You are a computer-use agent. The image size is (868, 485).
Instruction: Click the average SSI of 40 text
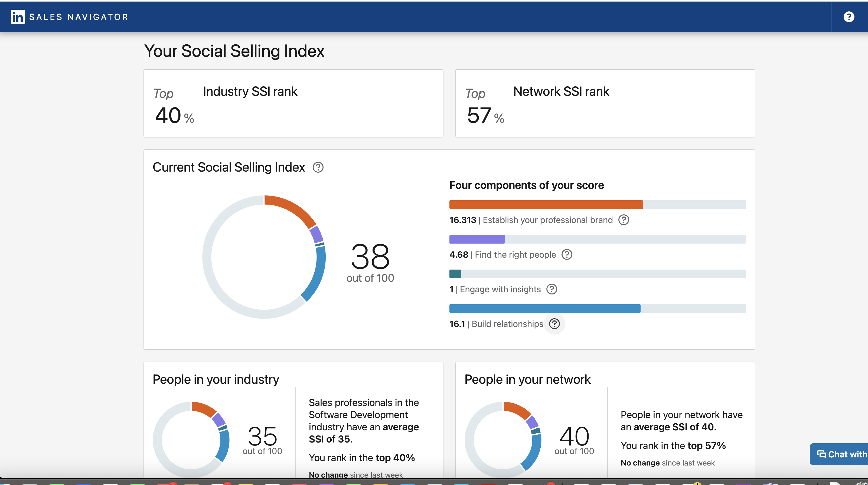(674, 427)
